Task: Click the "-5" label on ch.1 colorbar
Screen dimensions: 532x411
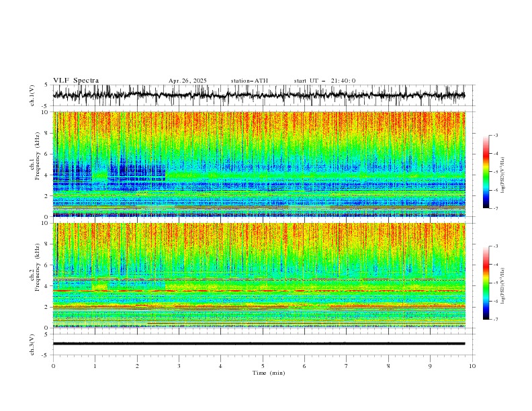Action: click(x=495, y=172)
